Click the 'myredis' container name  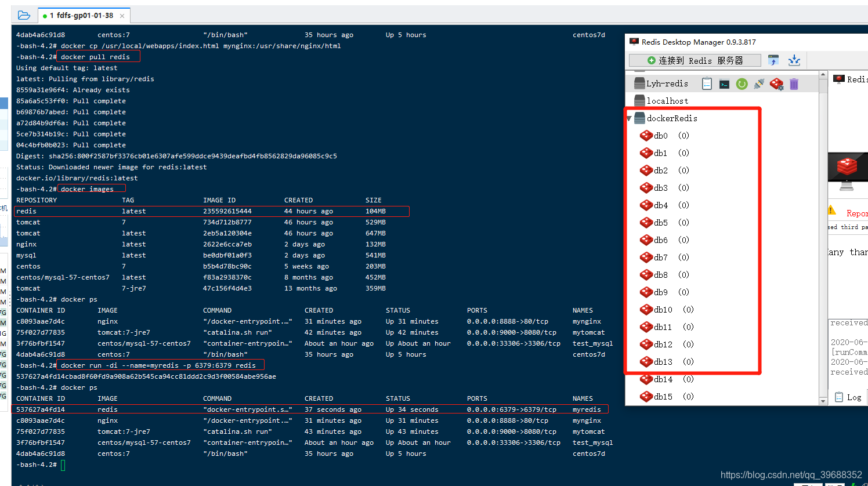(587, 409)
